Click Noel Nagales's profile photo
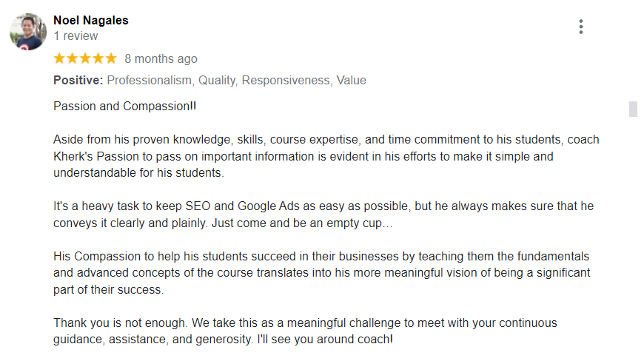 tap(28, 31)
